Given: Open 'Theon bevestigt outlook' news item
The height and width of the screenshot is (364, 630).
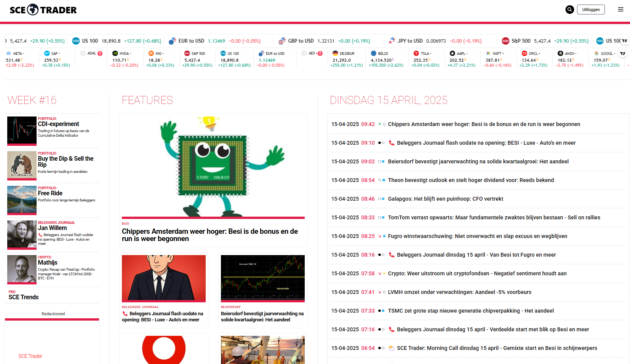Looking at the screenshot, I should 471,180.
